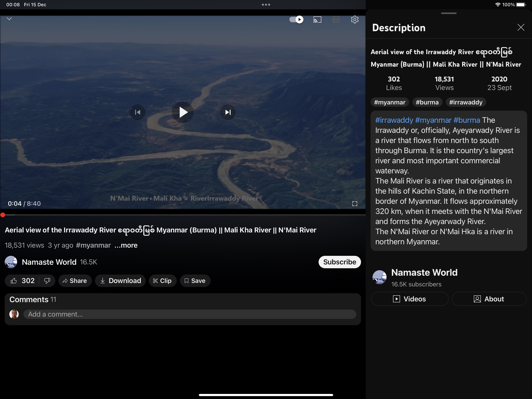The width and height of the screenshot is (532, 399).
Task: Subscribe to Namaste World
Action: [x=339, y=262]
